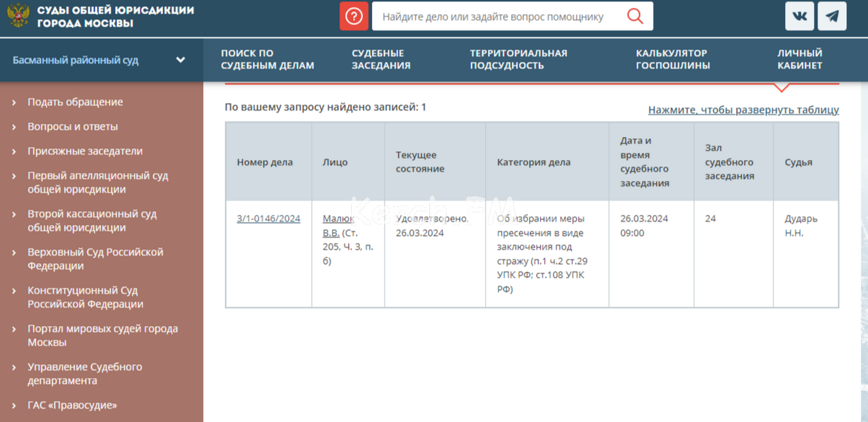Click the arrow beside ГАС «Правосудие»
Image resolution: width=868 pixels, height=422 pixels.
tap(14, 406)
